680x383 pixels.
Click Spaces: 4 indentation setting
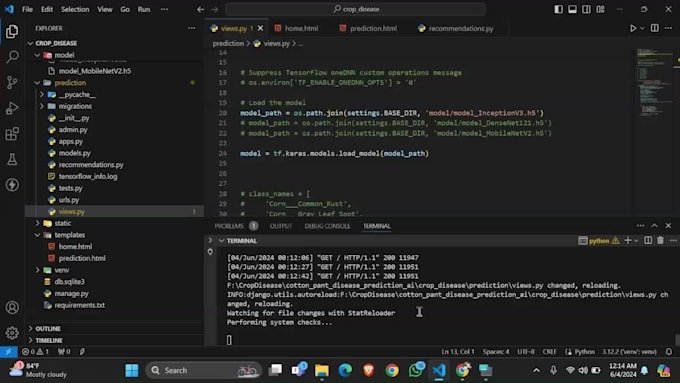[496, 351]
